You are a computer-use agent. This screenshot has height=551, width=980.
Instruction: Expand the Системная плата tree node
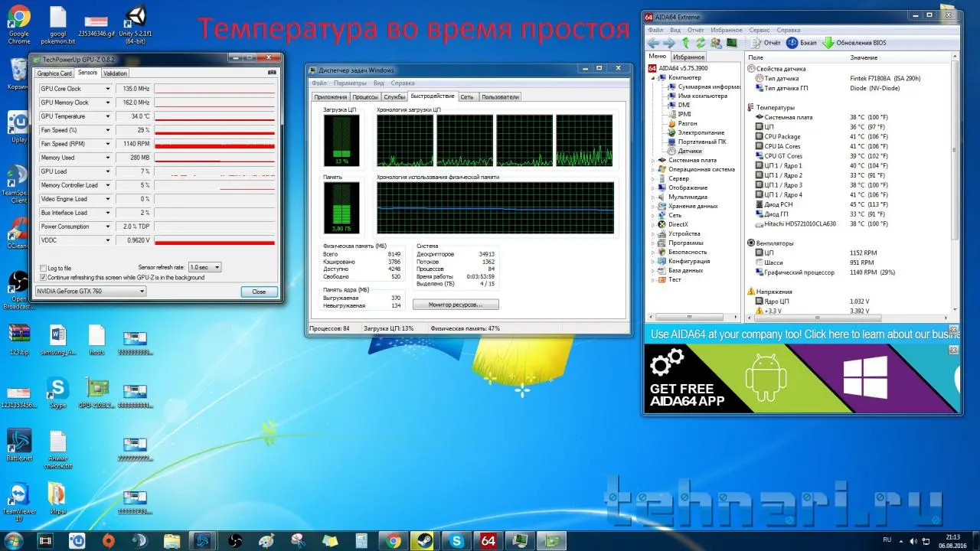[652, 160]
